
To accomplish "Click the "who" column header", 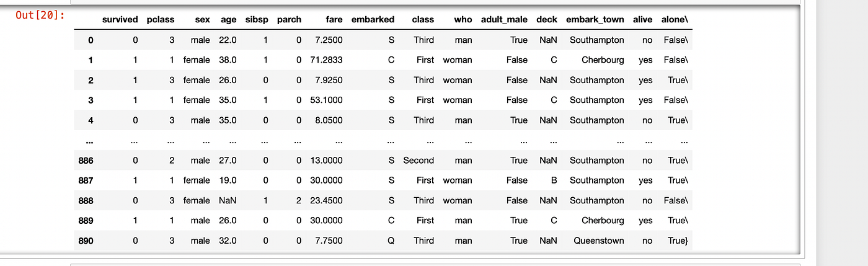I will 463,19.
